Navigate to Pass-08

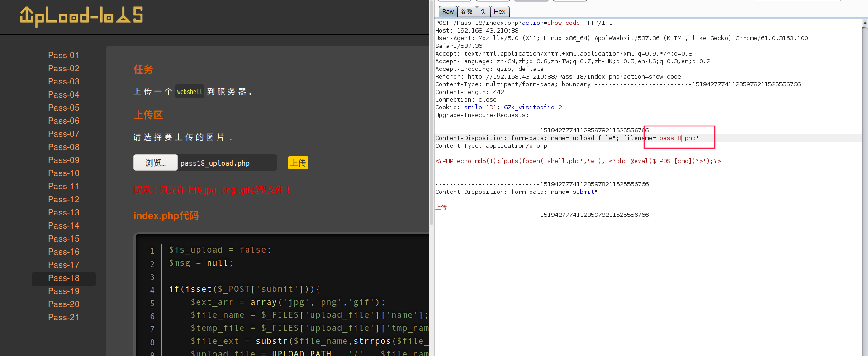(63, 147)
